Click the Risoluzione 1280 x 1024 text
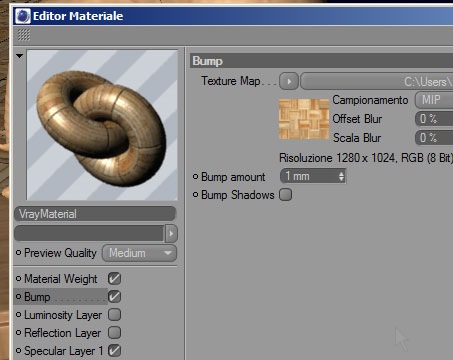Image resolution: width=453 pixels, height=360 pixels. click(x=366, y=158)
